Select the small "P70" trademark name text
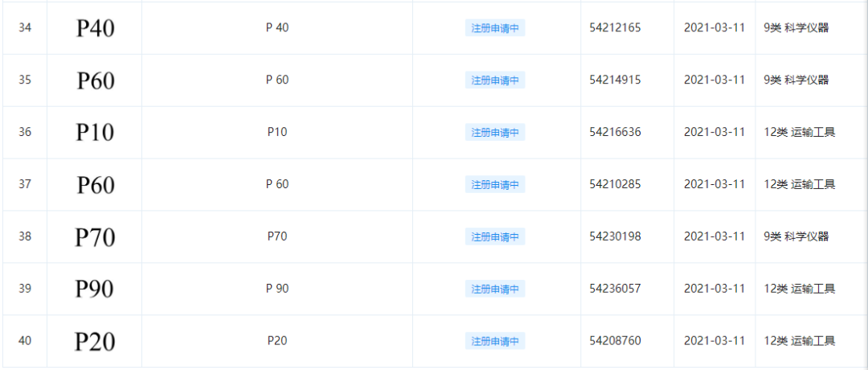 (x=277, y=236)
